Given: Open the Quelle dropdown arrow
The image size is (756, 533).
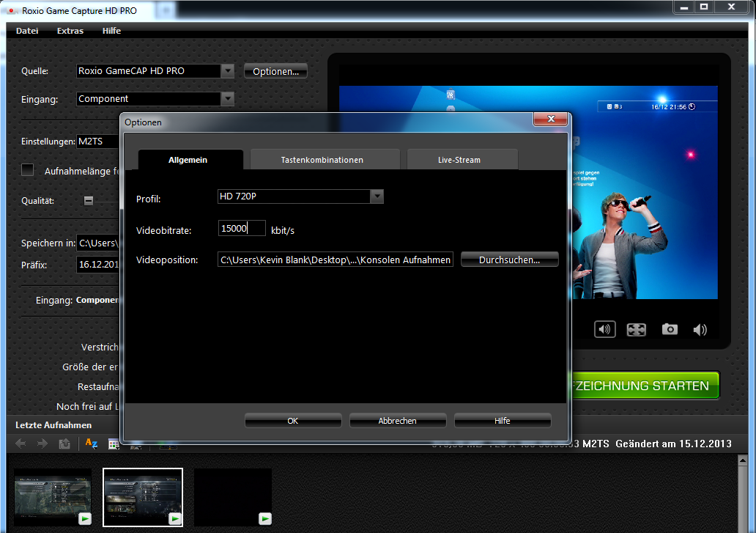Looking at the screenshot, I should pos(228,71).
